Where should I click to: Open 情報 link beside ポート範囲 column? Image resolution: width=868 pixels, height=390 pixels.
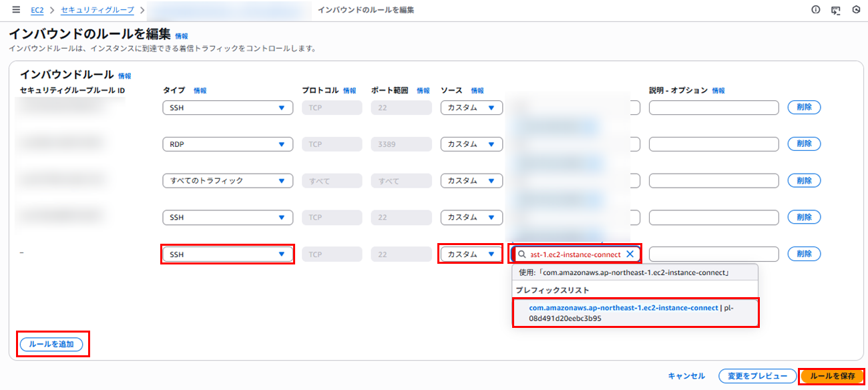click(x=423, y=91)
